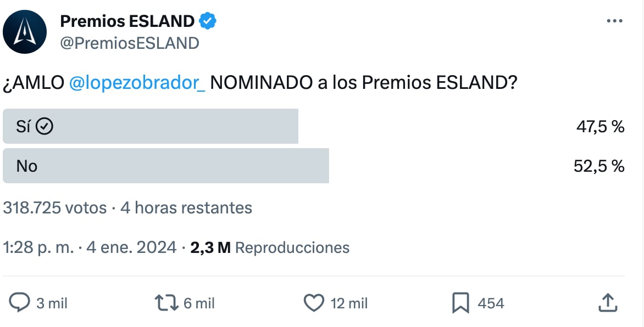644x327 pixels.
Task: Save the tweet with the bookmark icon
Action: 460,303
